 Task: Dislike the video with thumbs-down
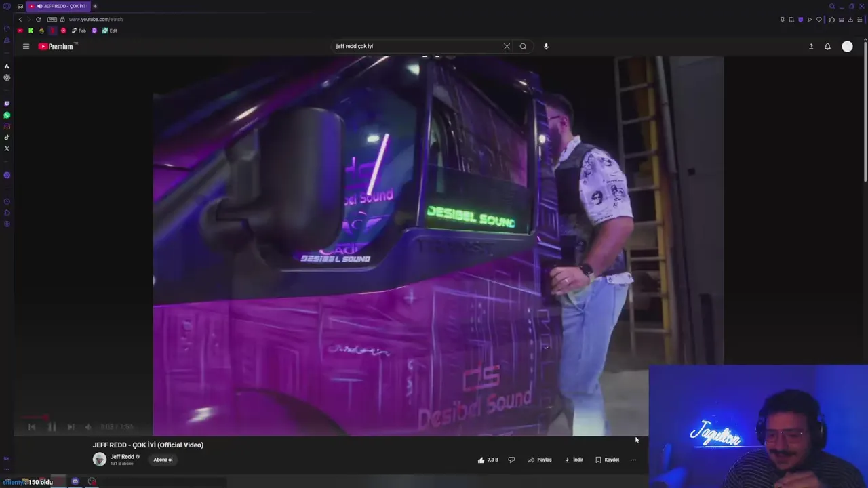coord(511,460)
